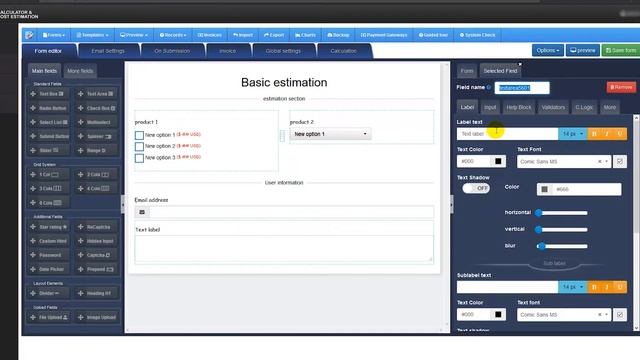Check New option 2 under product 1
Viewport: 640px width, 360px height.
tap(139, 147)
